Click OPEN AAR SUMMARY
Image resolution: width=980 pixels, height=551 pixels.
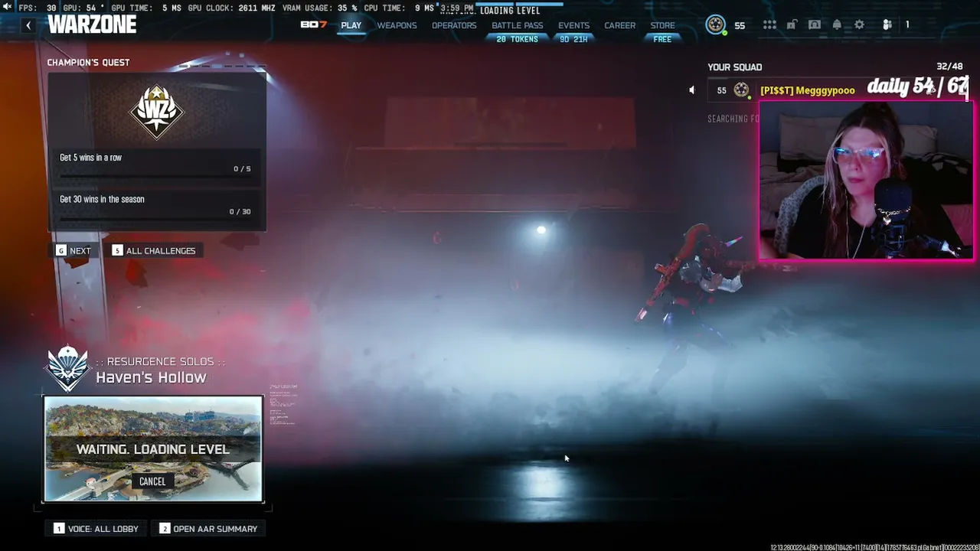(x=209, y=529)
